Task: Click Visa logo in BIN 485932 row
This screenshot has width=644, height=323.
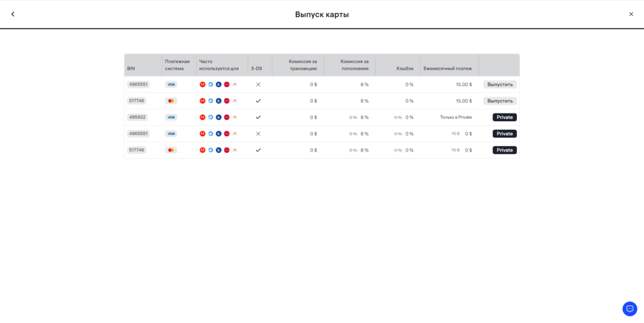Action: (x=171, y=117)
